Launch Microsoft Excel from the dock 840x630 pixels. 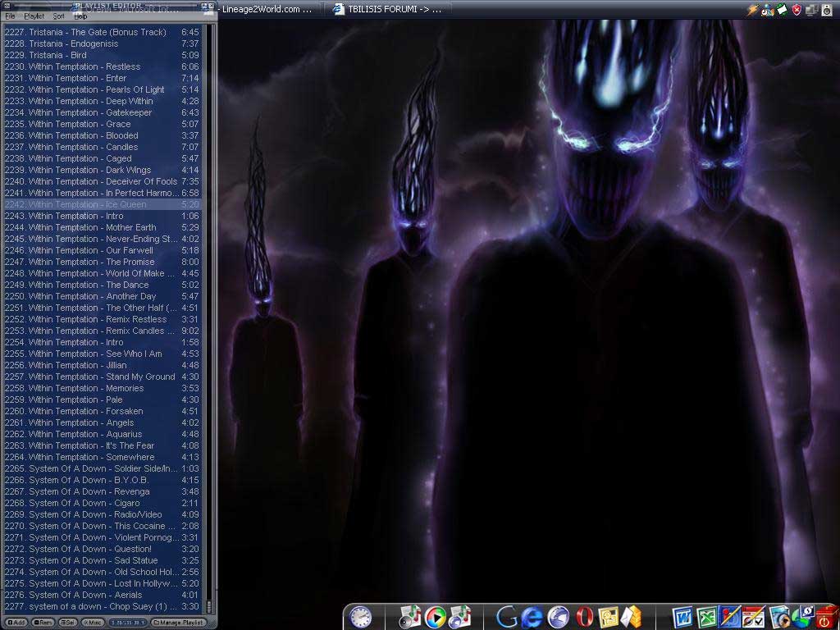coord(706,618)
